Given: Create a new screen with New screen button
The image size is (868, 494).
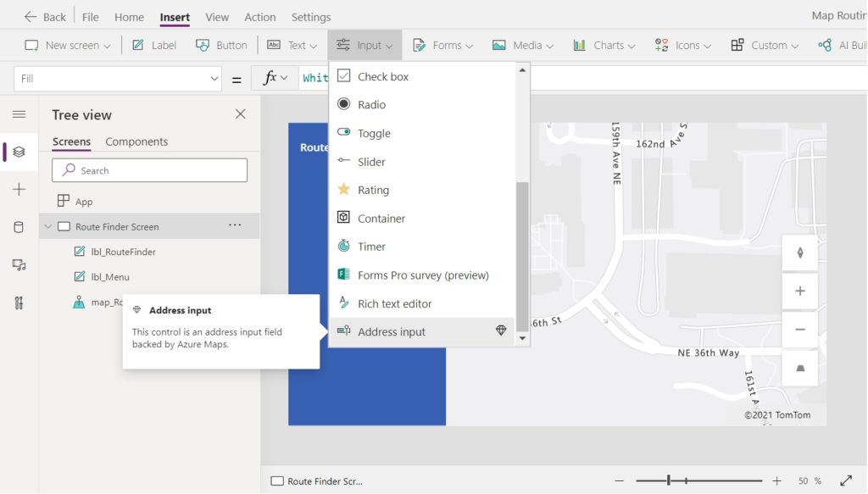Looking at the screenshot, I should click(x=66, y=45).
